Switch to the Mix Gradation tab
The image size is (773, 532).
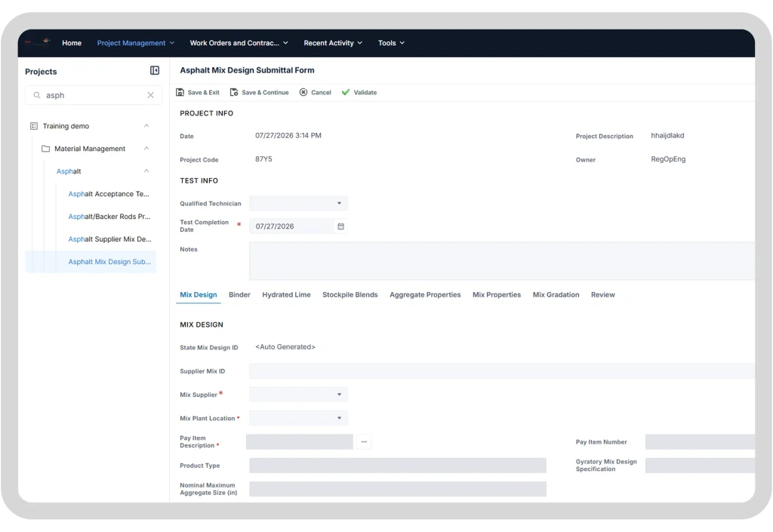[556, 294]
